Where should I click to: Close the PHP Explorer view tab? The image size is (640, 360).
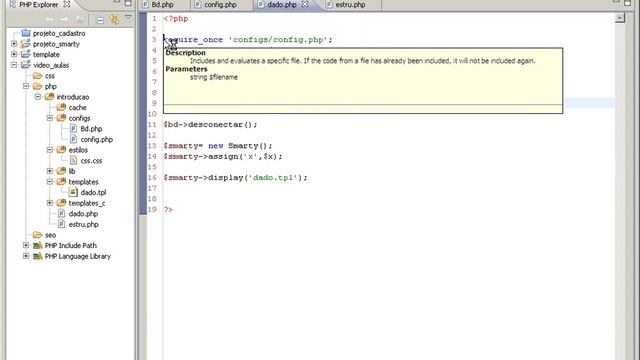[67, 4]
